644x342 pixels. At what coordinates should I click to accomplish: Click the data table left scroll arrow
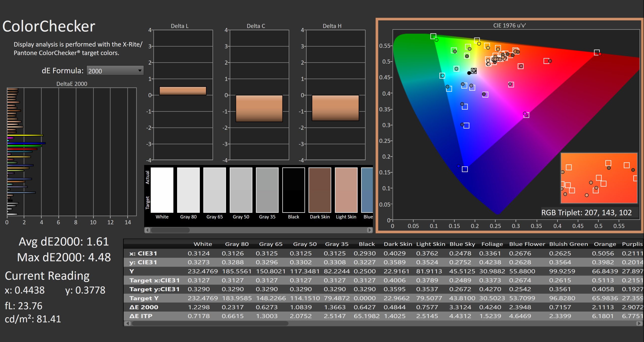(x=128, y=323)
